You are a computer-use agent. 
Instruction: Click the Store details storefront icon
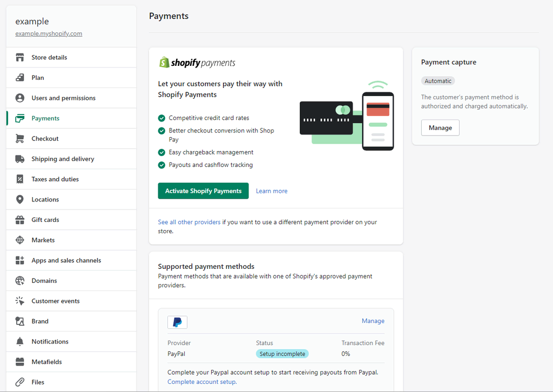[20, 57]
